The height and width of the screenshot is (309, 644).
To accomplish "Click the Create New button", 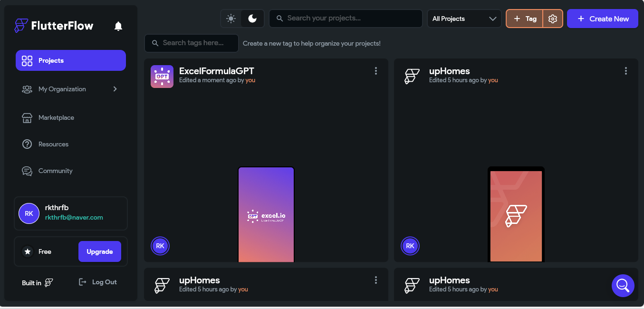I will click(x=603, y=19).
